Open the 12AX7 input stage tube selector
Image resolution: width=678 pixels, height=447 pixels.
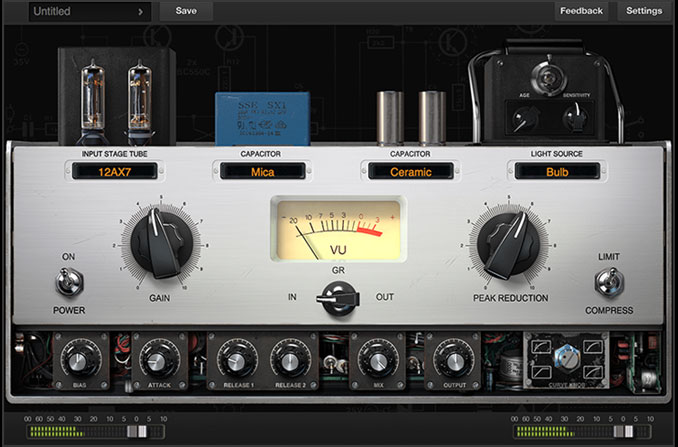click(115, 172)
